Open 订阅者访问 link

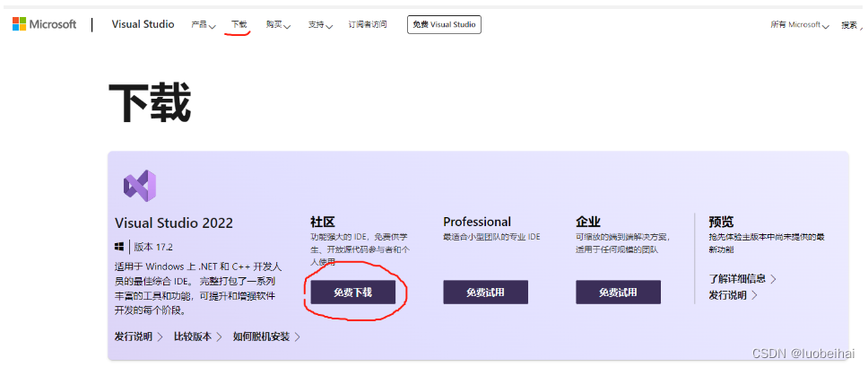click(x=368, y=25)
